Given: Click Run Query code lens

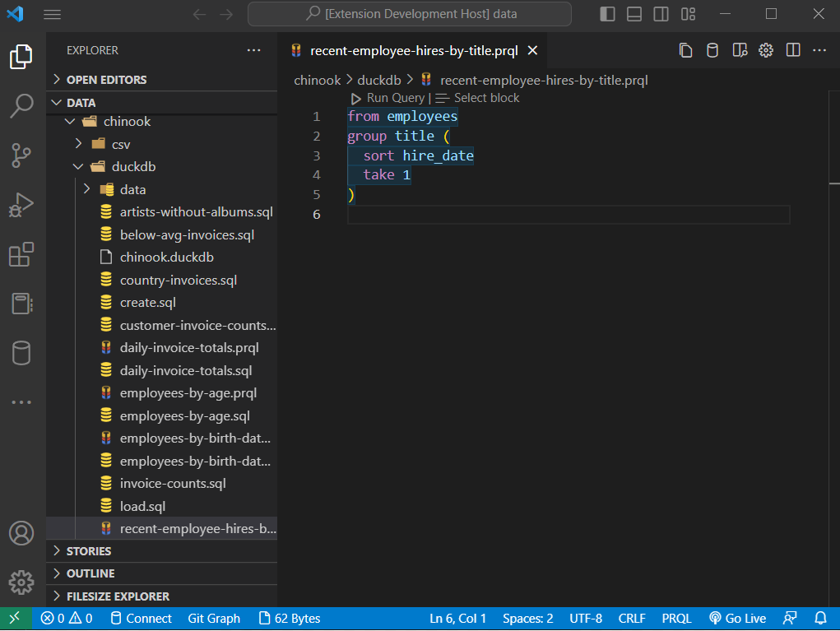Looking at the screenshot, I should (394, 98).
